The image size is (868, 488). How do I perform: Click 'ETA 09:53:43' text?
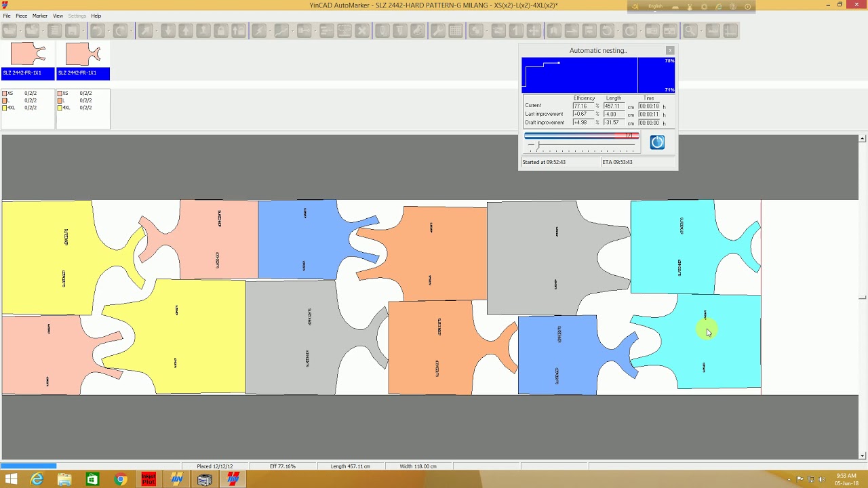pos(618,162)
